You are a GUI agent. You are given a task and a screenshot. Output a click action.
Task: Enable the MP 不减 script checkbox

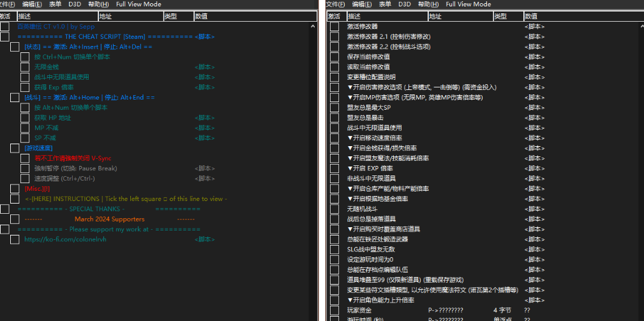tap(25, 128)
